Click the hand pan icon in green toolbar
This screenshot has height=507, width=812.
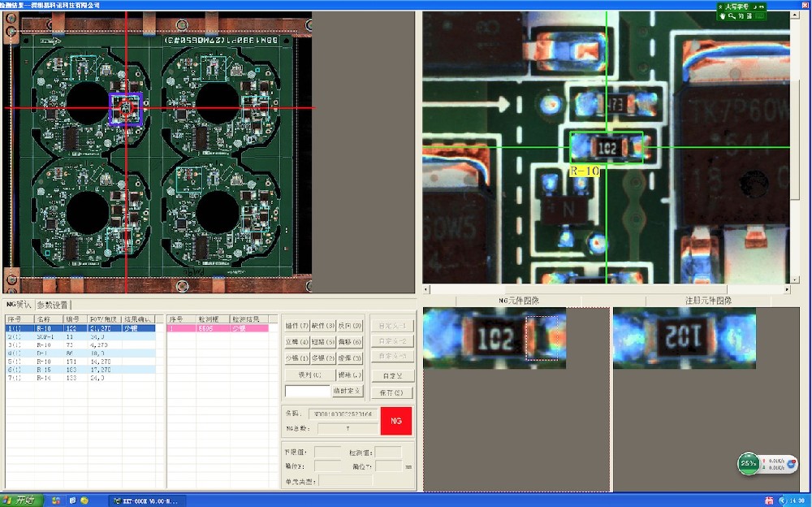pos(722,15)
